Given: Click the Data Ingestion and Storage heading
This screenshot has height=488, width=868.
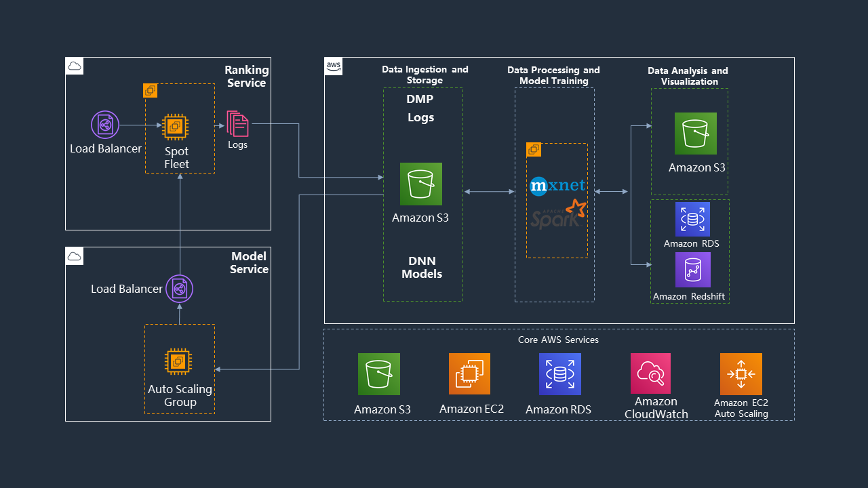Looking at the screenshot, I should coord(425,75).
